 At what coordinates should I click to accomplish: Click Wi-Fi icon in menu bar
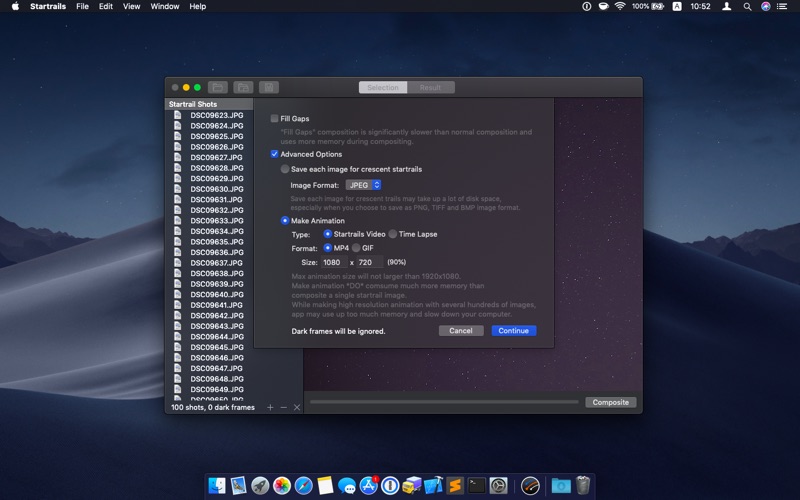[x=620, y=7]
